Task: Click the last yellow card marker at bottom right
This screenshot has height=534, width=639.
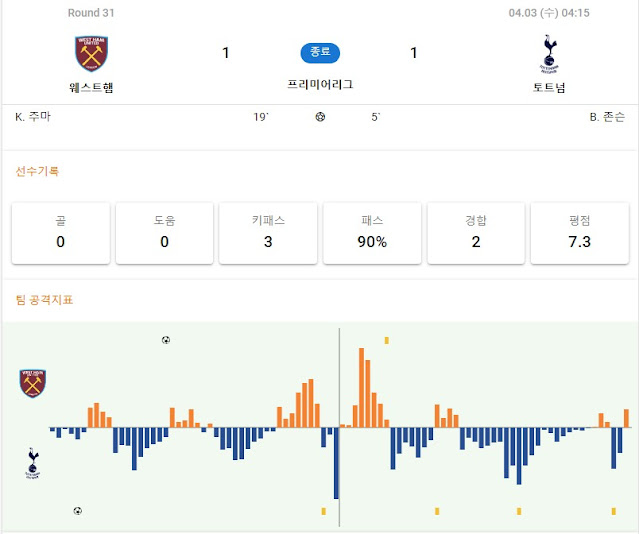Action: pos(614,511)
